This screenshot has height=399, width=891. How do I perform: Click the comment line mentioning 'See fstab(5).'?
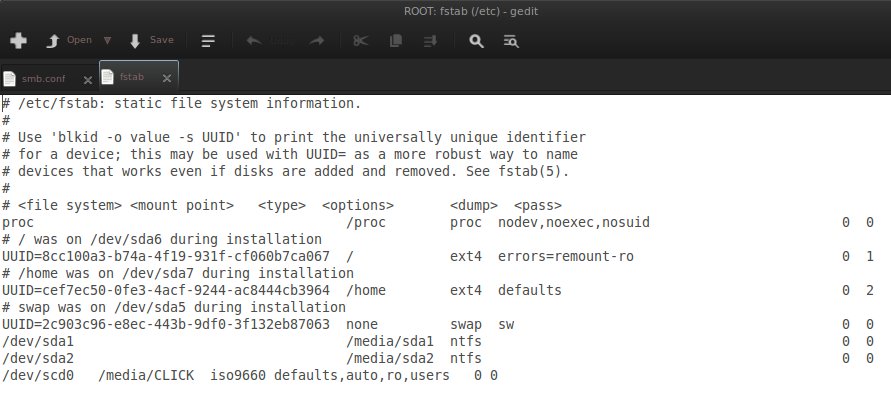click(286, 172)
